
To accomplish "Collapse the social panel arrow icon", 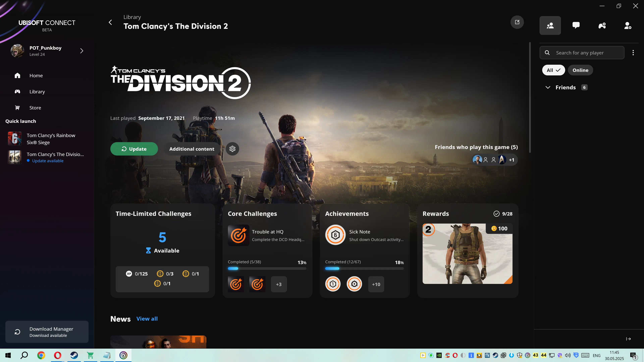I will pyautogui.click(x=629, y=339).
